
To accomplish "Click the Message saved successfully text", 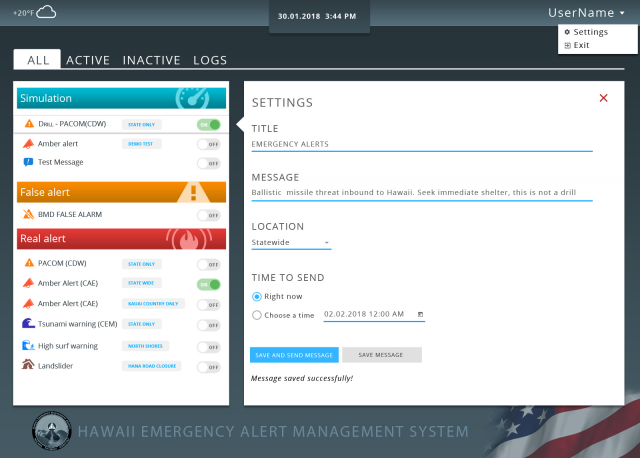I will tap(302, 378).
